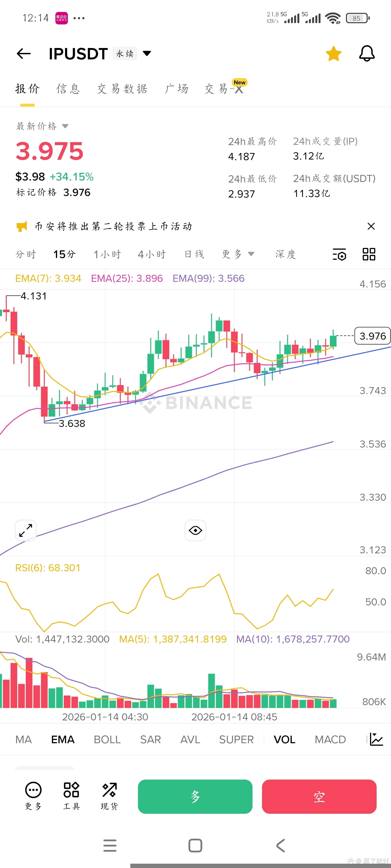
Task: Open the 更多 menu in bottom bar
Action: (33, 796)
